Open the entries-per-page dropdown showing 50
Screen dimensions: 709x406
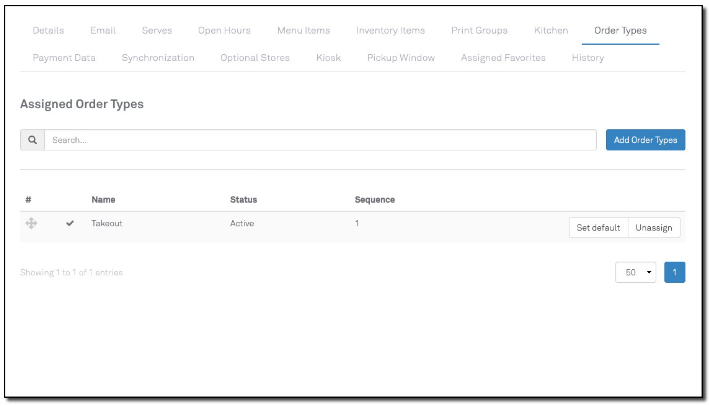coord(635,273)
